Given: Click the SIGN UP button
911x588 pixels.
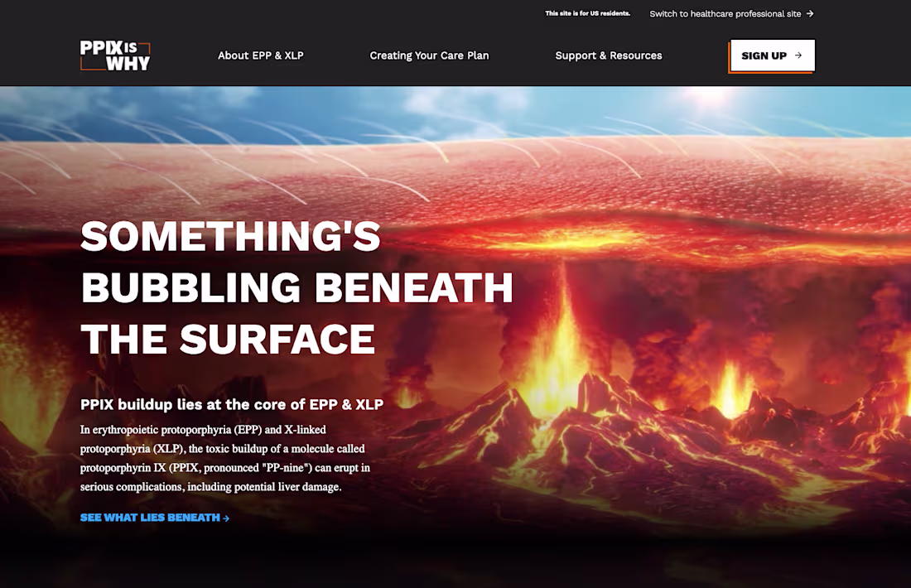Looking at the screenshot, I should (771, 55).
